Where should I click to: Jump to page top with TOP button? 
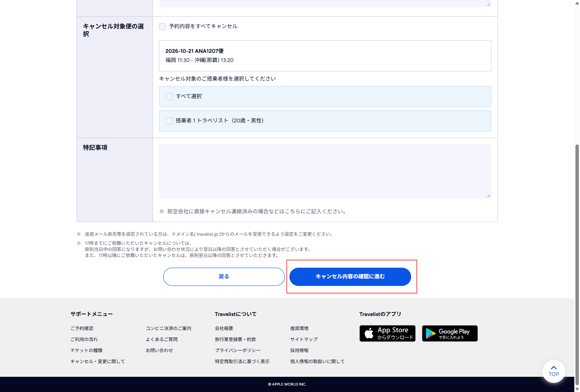[554, 371]
